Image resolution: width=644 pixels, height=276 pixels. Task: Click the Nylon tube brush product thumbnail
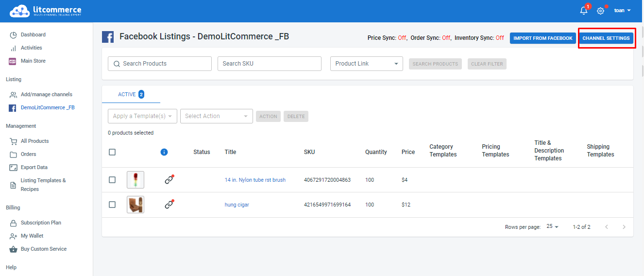click(x=136, y=180)
